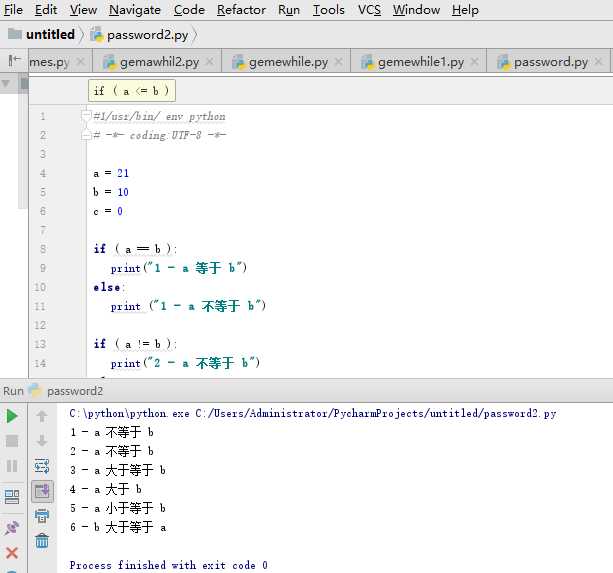Click the 'if ( a == b ):' line
This screenshot has height=573, width=613.
click(135, 249)
